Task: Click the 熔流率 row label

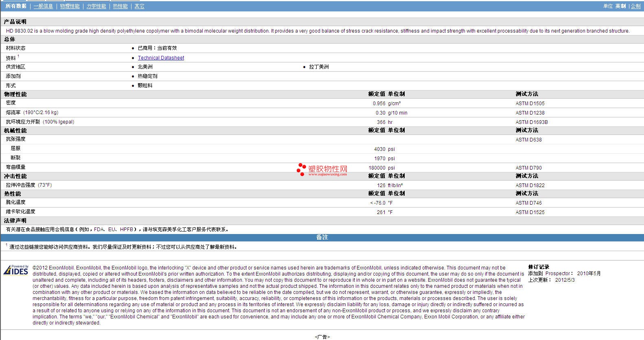Action: pyautogui.click(x=32, y=113)
